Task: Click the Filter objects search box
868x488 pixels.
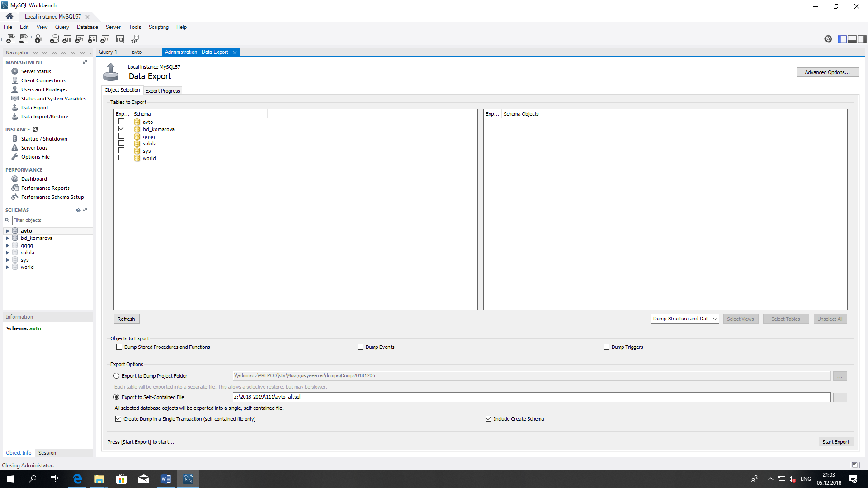Action: (x=51, y=220)
